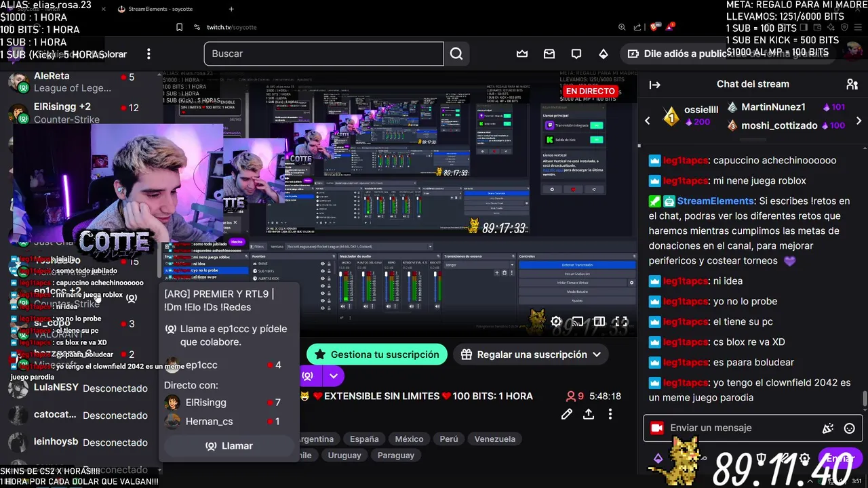Collapse chat with the arrow icon
Image resolution: width=868 pixels, height=488 pixels.
[655, 85]
